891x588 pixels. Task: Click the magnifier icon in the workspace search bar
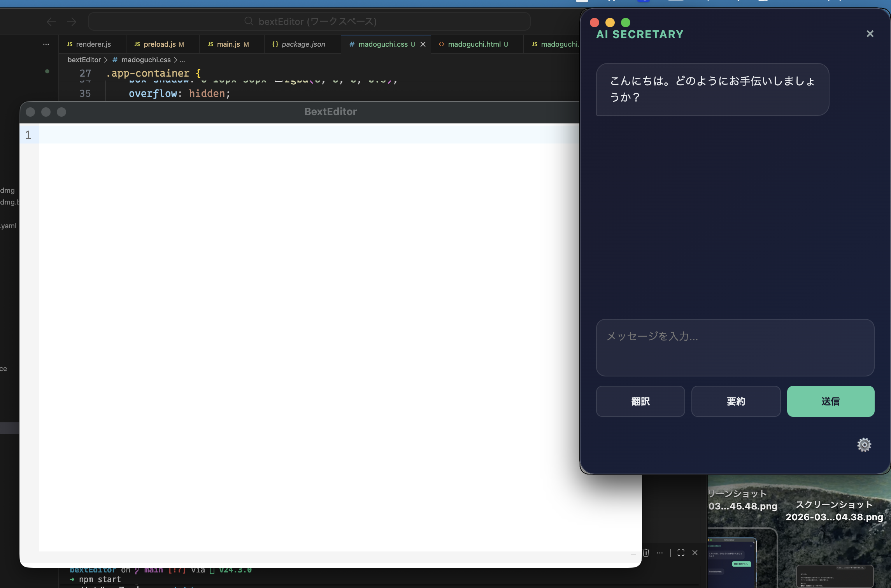249,21
